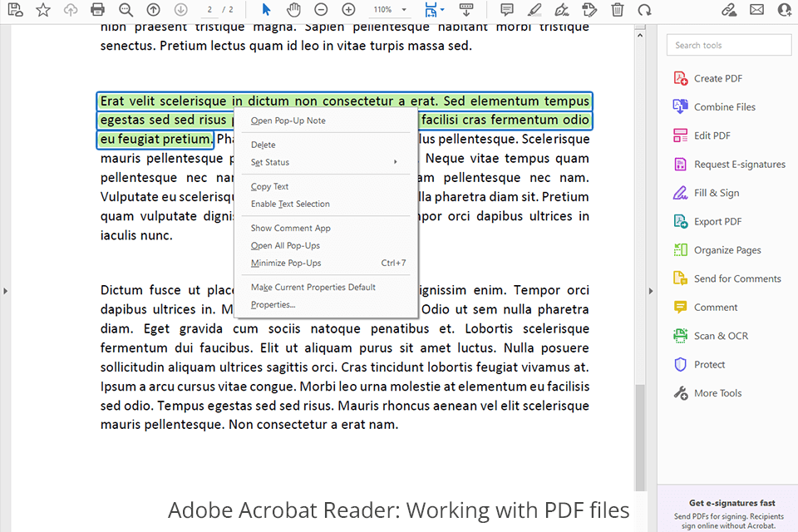798x532 pixels.
Task: Click the document vertical scrollbar thumb
Action: [x=640, y=438]
